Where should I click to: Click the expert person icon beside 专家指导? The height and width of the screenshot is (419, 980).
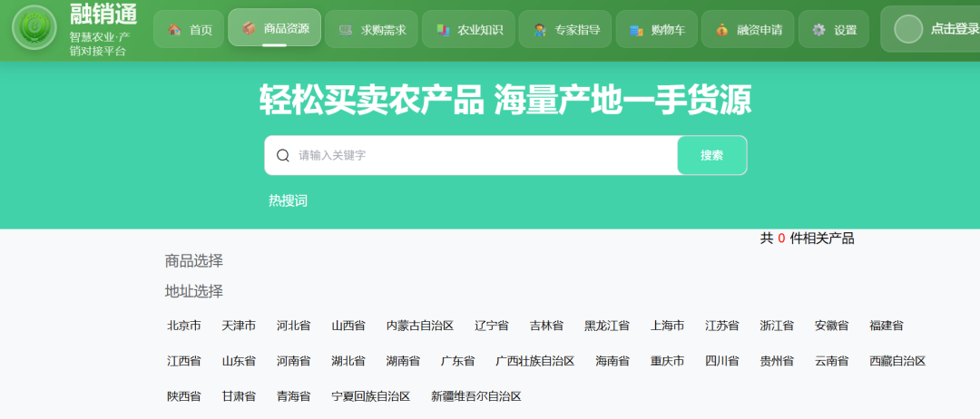tap(540, 29)
